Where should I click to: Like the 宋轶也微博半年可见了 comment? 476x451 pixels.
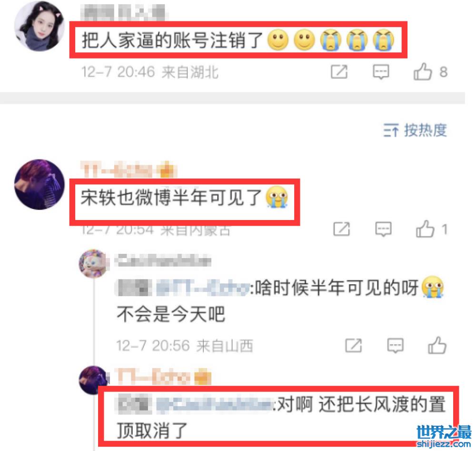click(425, 229)
